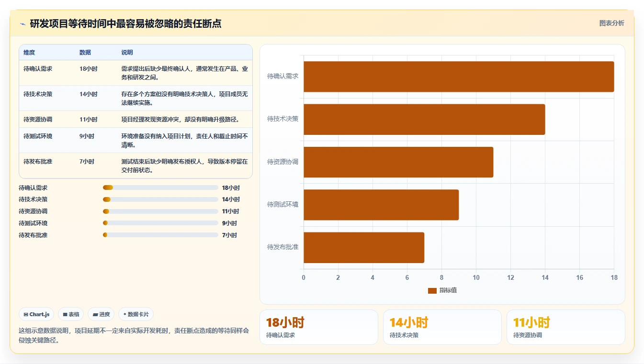Viewport: 644px width, 364px height.
Task: Click the 待发布批准 progress bar
Action: pyautogui.click(x=160, y=235)
